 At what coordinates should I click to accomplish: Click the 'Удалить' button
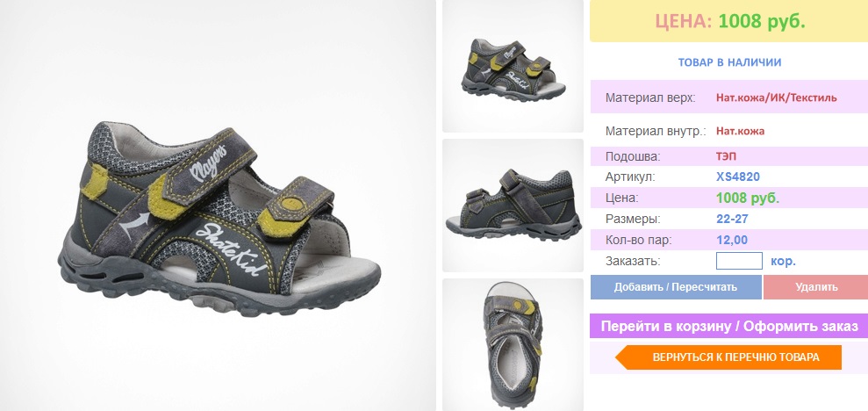(816, 287)
